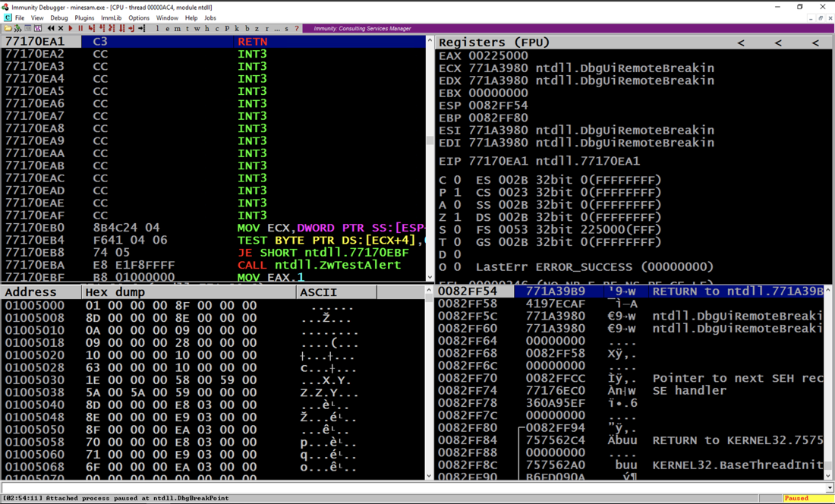Click the command bar input field
Screen dimensions: 835x504
click(413, 487)
